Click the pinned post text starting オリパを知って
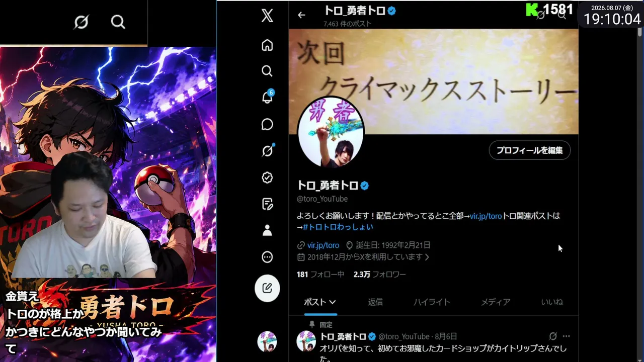Screen dimensions: 644x362 pos(444,352)
